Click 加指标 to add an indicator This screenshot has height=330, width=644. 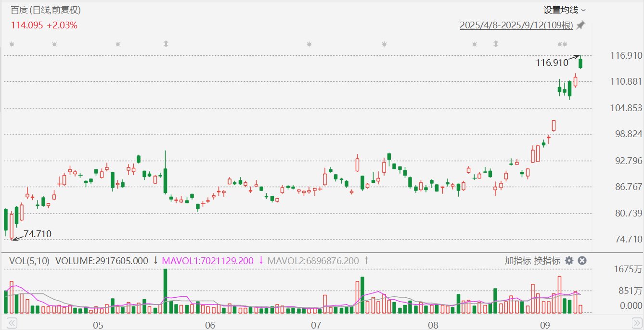518,261
